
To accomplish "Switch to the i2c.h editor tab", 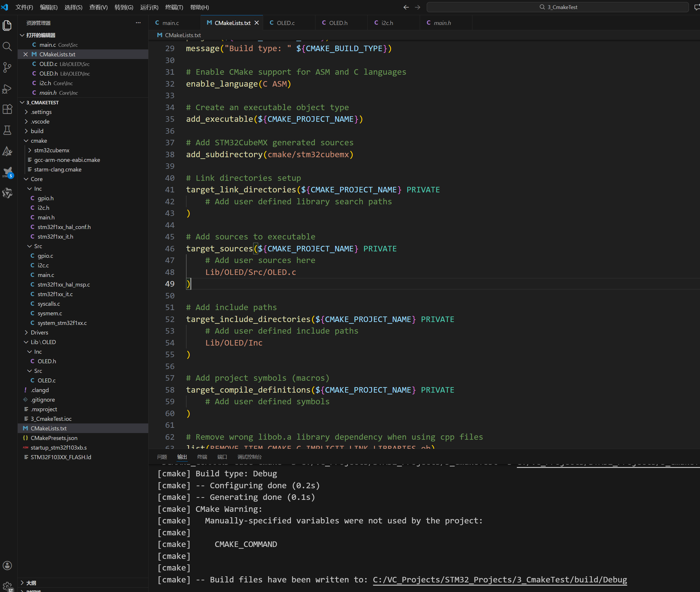I will click(394, 23).
